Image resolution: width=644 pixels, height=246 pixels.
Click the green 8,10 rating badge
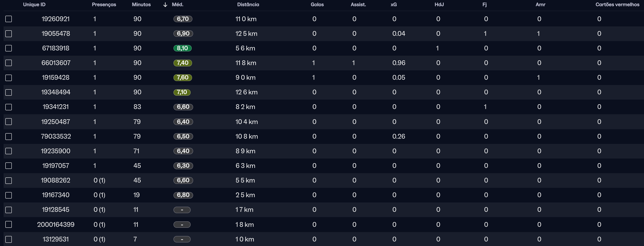click(x=183, y=48)
